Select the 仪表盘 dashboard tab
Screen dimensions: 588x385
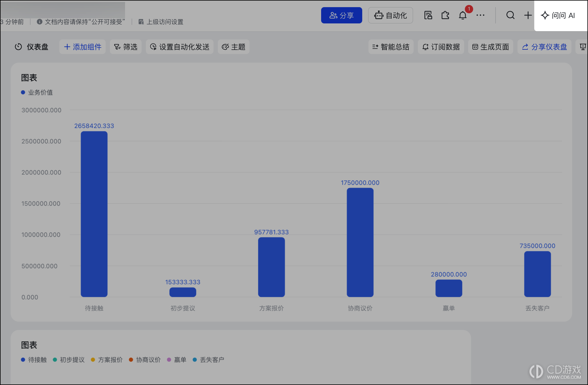click(31, 47)
